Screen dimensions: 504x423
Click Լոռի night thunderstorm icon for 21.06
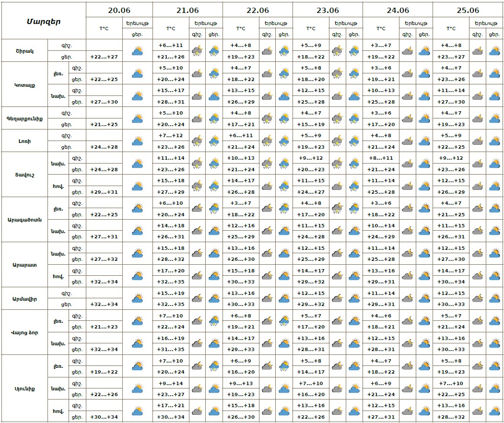[x=197, y=141]
